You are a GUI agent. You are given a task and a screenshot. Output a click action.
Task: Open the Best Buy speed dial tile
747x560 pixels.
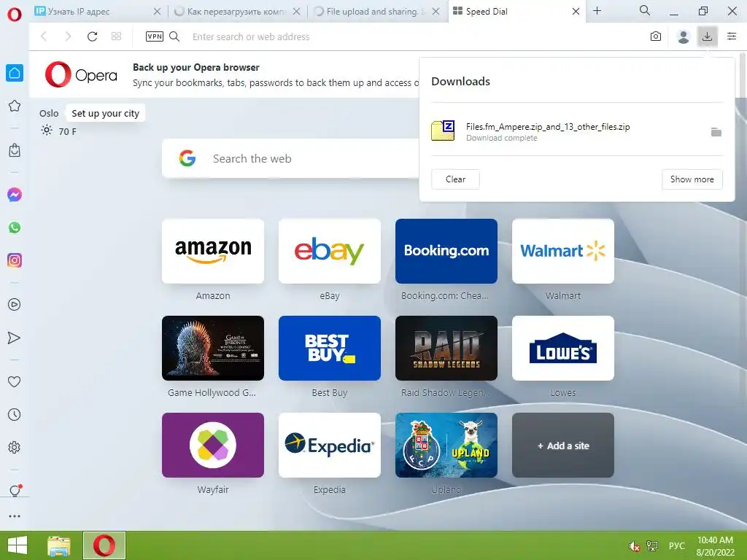coord(330,348)
